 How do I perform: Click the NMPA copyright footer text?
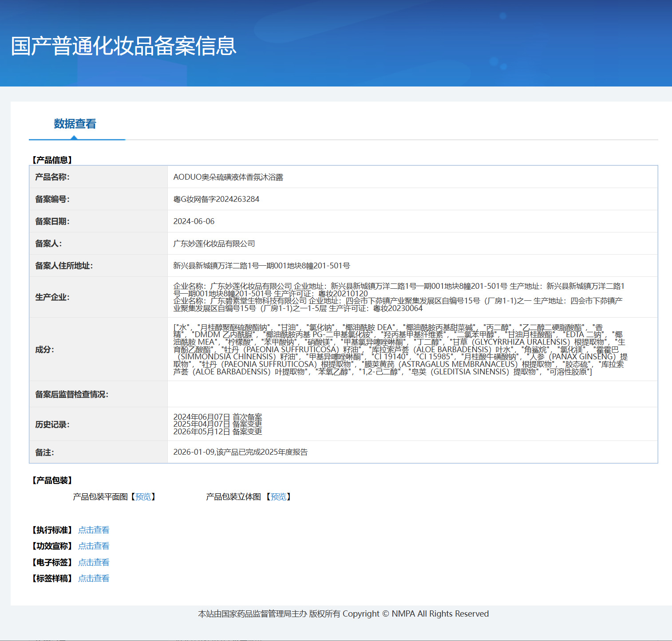click(343, 613)
